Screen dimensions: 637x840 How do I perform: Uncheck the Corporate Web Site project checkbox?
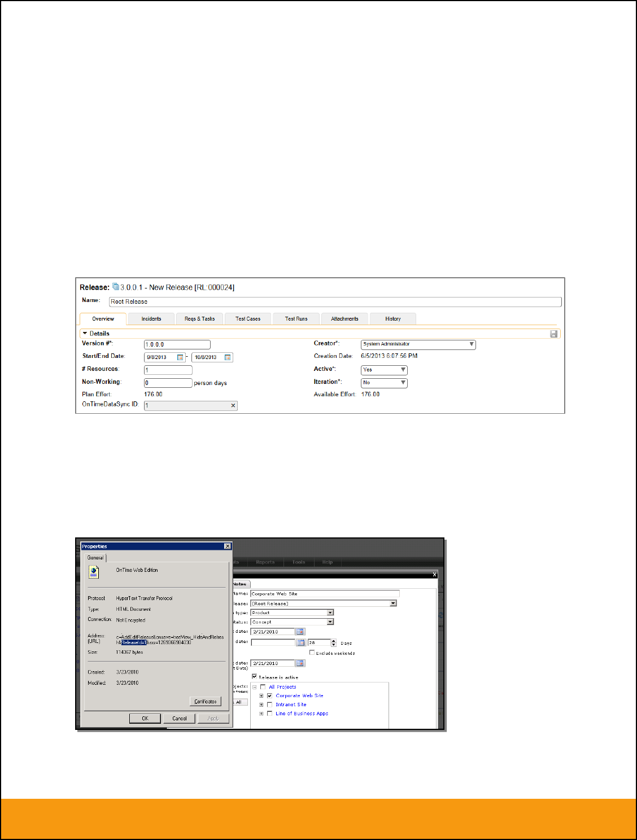[269, 695]
